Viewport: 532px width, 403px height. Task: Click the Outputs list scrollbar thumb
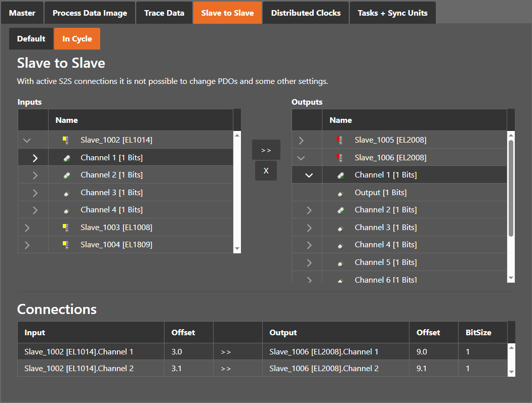coord(511,187)
